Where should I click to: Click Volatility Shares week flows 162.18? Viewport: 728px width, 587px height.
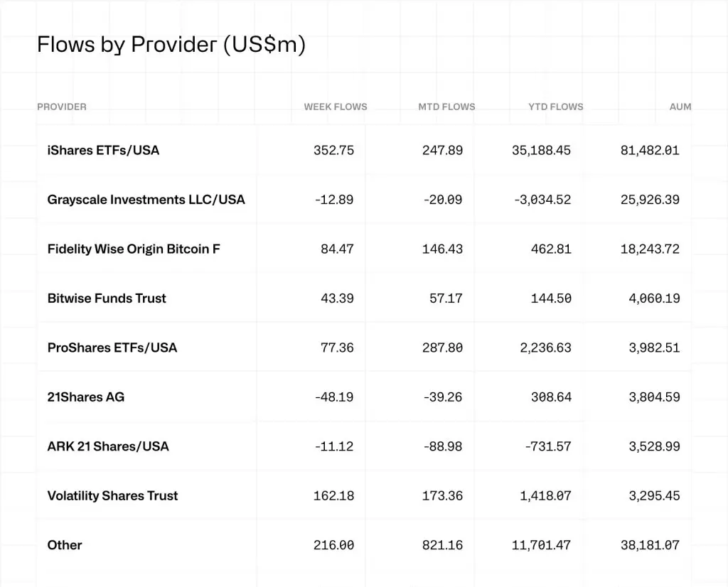click(x=333, y=496)
